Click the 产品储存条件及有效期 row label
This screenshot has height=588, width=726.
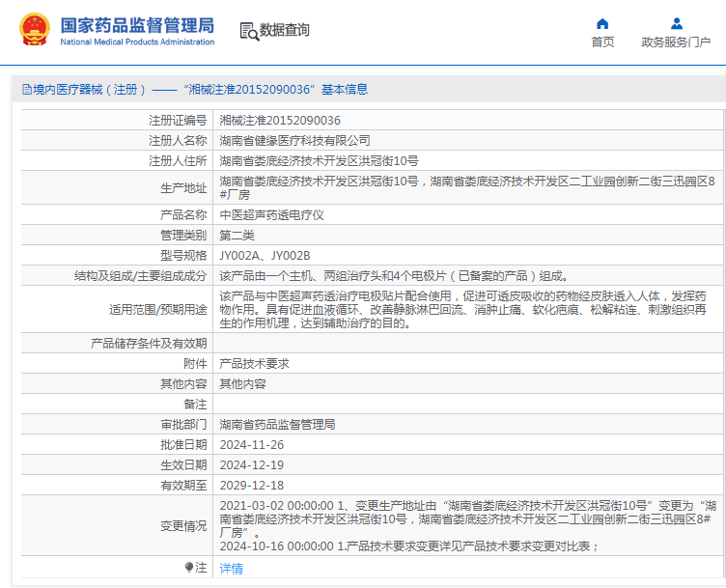[x=149, y=343]
